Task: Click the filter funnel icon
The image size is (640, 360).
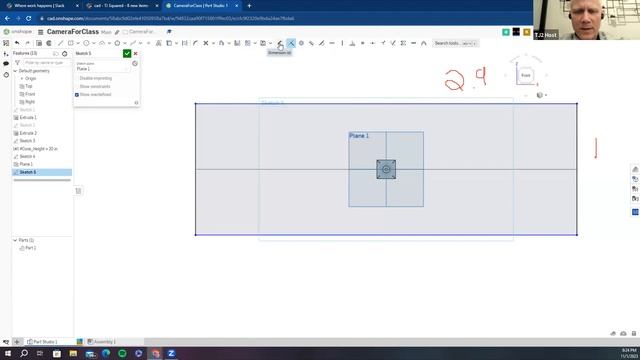Action: (x=17, y=62)
